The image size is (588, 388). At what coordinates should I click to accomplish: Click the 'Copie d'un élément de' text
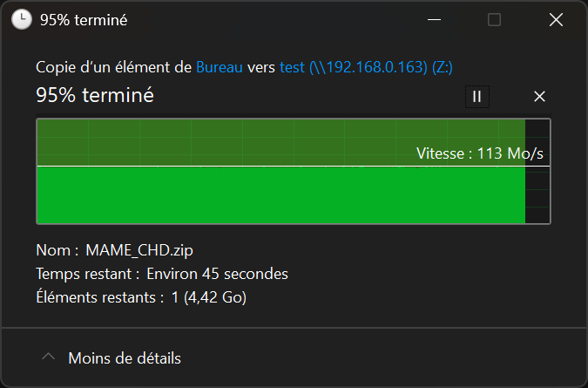coord(114,67)
